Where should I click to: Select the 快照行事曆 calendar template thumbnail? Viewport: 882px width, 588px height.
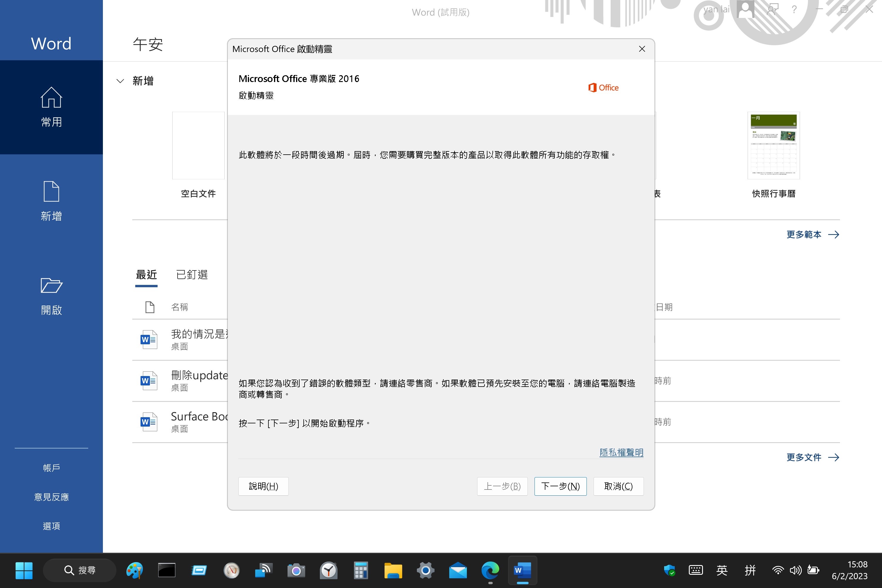click(774, 146)
